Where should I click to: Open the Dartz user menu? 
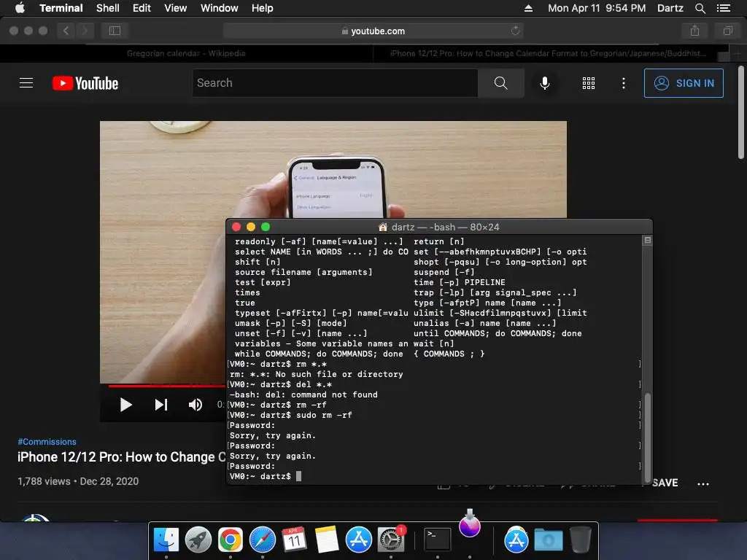[x=670, y=8]
